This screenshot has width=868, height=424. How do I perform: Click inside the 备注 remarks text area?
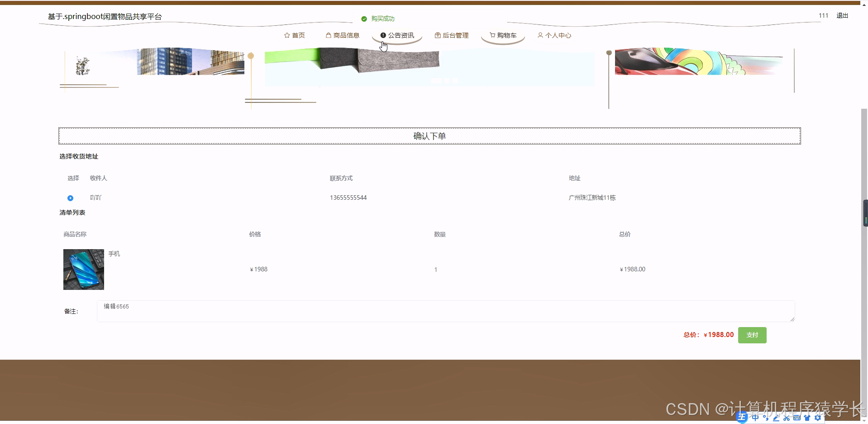[446, 311]
